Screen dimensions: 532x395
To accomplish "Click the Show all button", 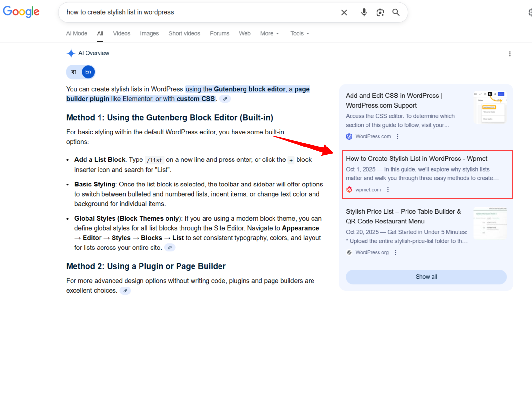I will tap(426, 276).
